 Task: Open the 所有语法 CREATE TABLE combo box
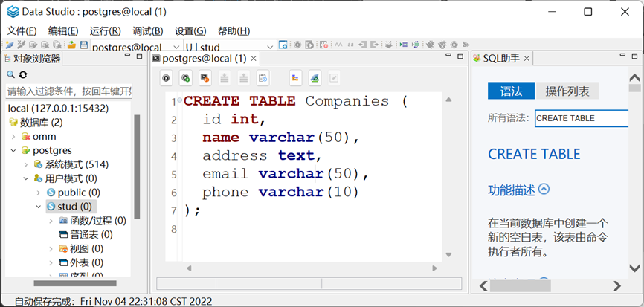pos(582,118)
